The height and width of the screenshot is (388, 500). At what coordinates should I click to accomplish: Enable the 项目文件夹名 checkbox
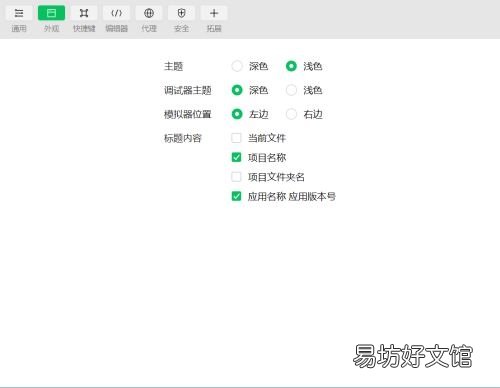tap(236, 177)
